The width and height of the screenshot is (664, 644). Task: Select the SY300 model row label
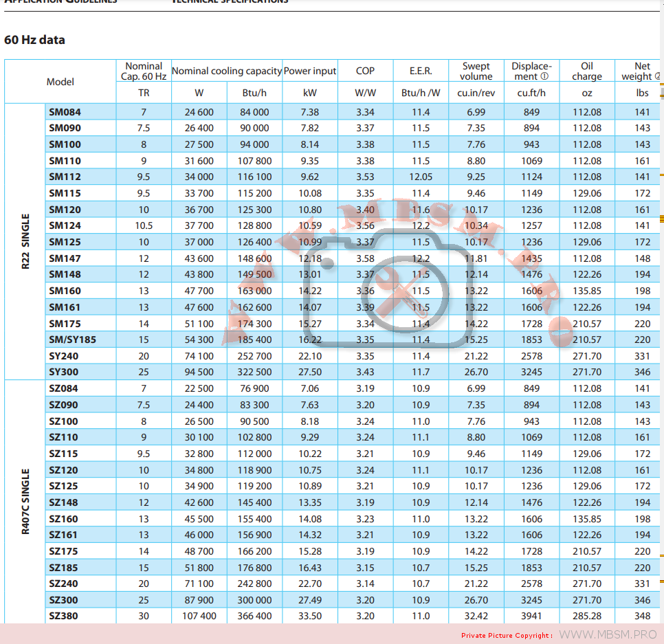pos(64,372)
